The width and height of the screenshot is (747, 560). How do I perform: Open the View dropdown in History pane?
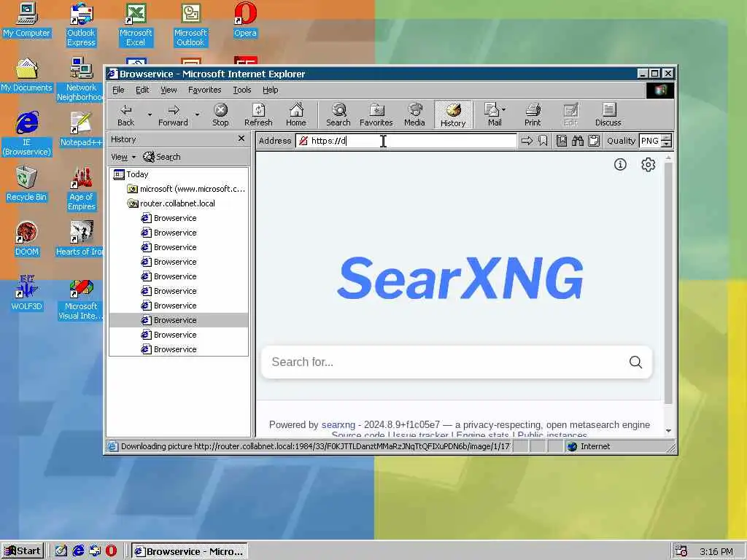pyautogui.click(x=123, y=157)
